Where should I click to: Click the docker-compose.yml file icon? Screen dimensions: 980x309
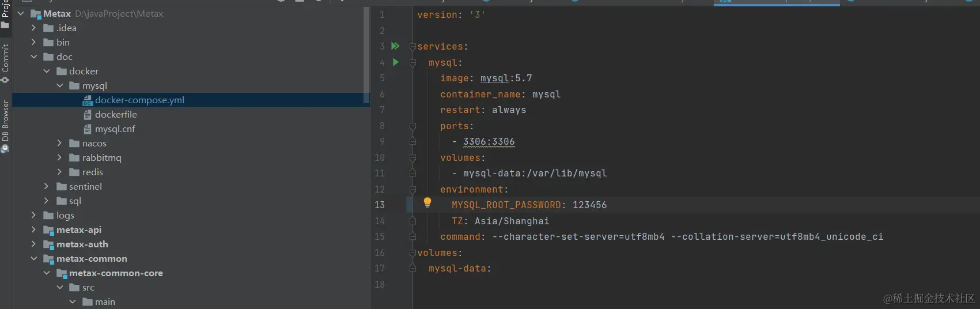[88, 100]
